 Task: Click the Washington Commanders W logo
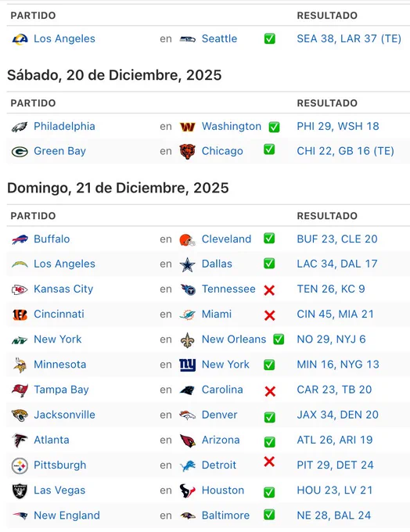click(x=187, y=127)
